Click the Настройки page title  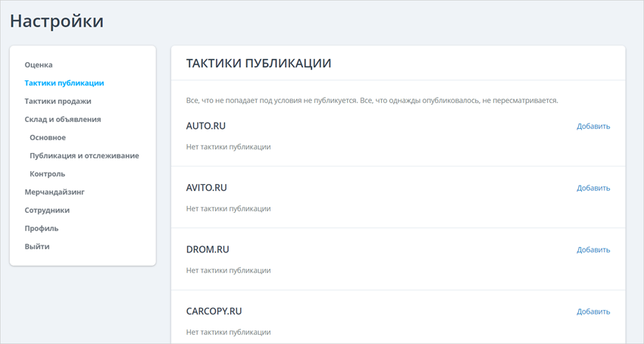point(57,21)
